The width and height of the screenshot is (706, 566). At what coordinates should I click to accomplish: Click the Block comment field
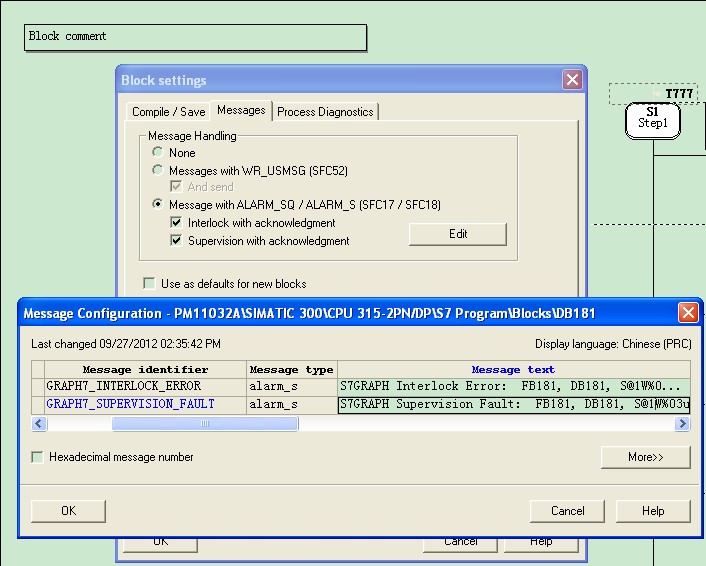(x=195, y=37)
